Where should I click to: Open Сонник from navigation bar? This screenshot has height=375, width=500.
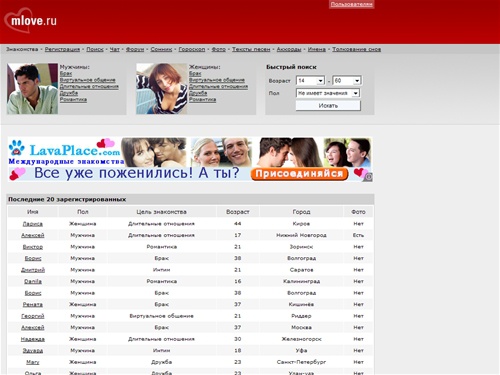pyautogui.click(x=161, y=49)
